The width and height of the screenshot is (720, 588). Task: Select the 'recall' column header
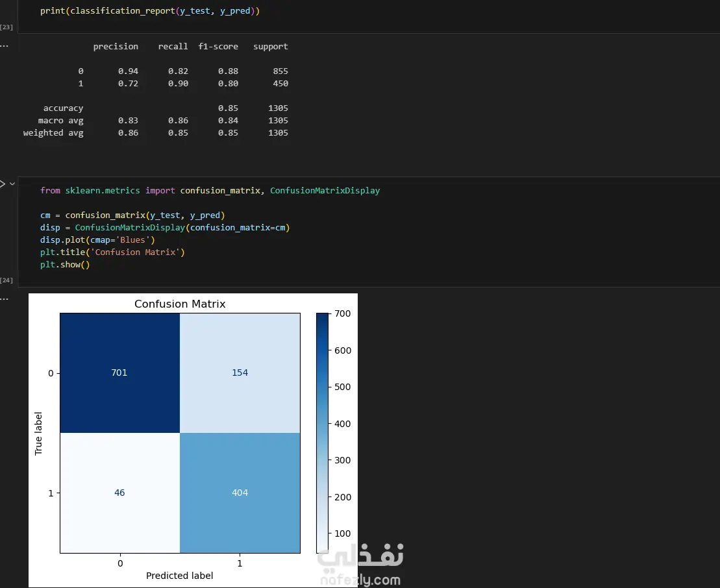173,46
